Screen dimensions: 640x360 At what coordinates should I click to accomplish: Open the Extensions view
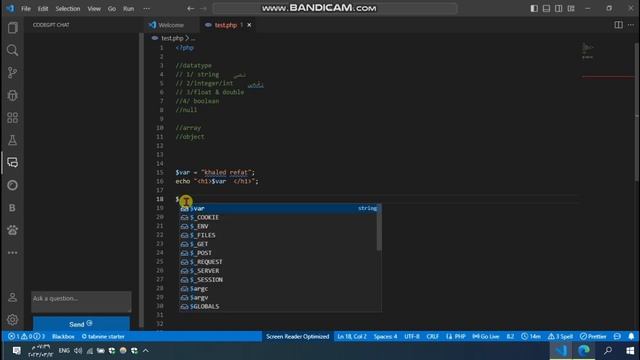[x=13, y=118]
